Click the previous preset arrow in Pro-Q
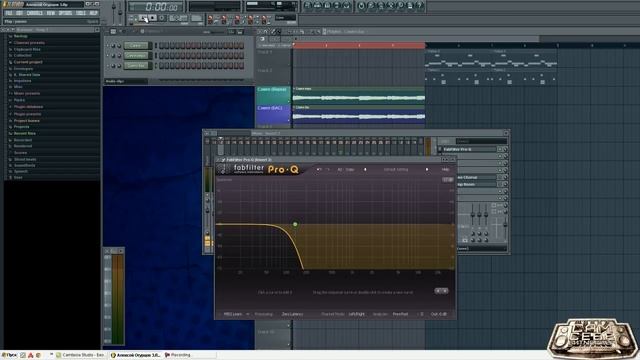Viewport: 640px width, 360px height. (365, 169)
